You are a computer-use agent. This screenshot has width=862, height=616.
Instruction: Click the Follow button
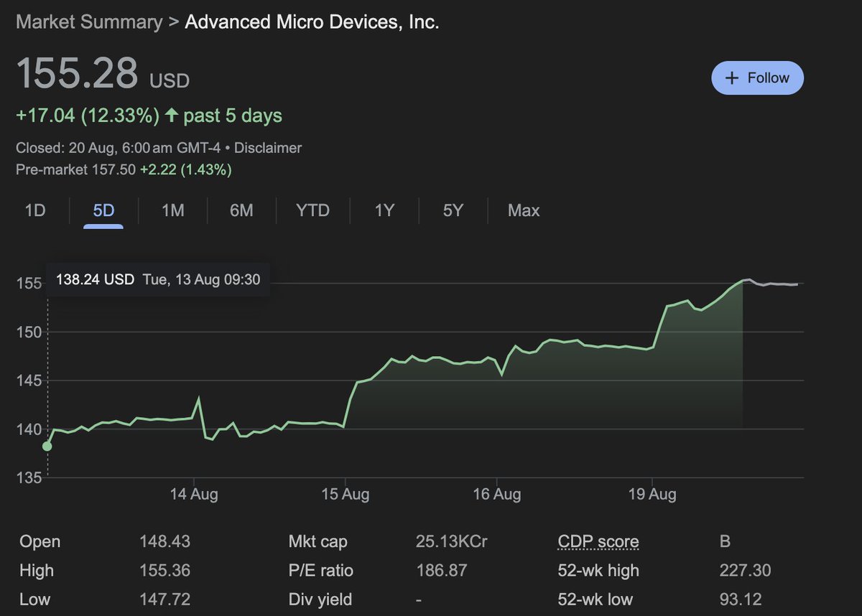coord(757,78)
